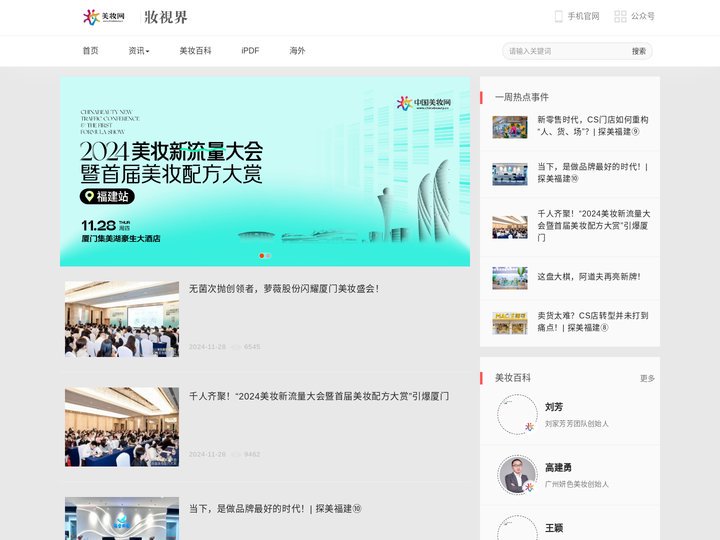Open 高建勇 profile name
This screenshot has width=720, height=540.
[558, 467]
